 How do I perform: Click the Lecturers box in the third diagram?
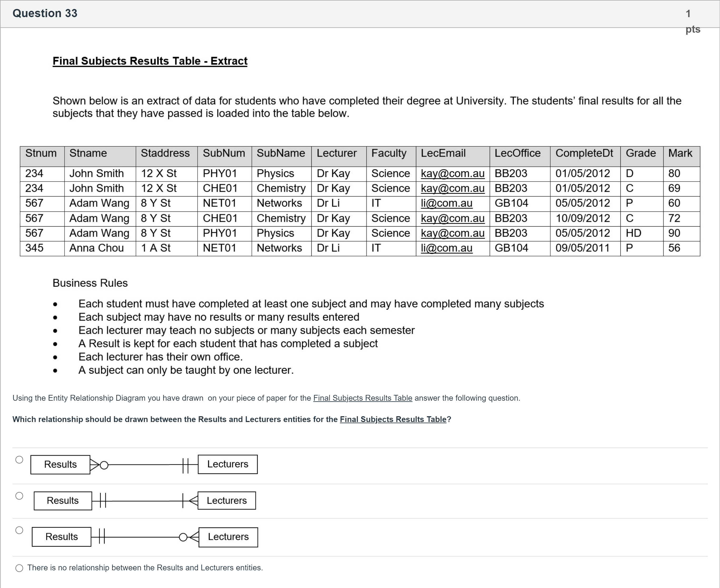click(228, 537)
